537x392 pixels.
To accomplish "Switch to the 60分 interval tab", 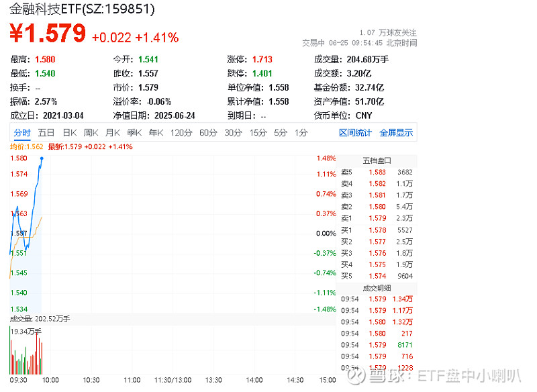I will tap(208, 132).
